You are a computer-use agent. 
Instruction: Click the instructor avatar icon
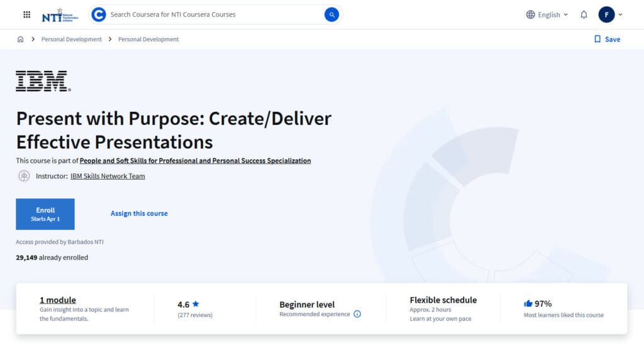click(24, 176)
